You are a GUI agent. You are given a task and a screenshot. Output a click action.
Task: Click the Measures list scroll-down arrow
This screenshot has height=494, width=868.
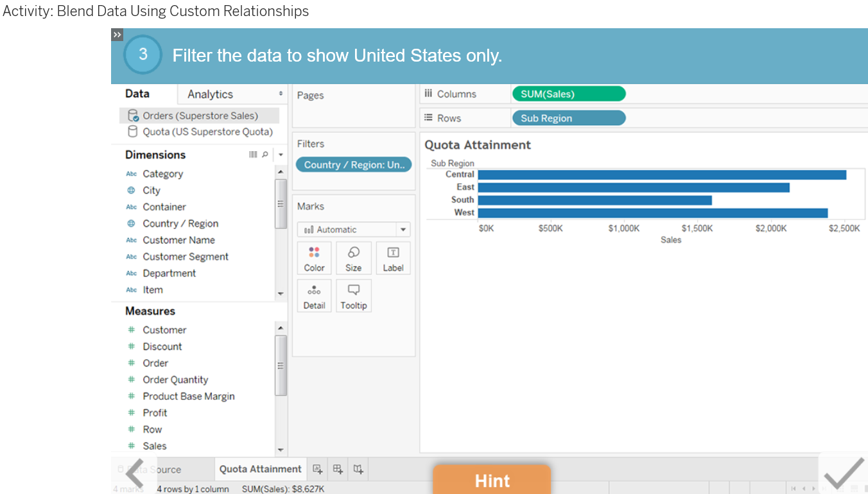[x=281, y=450]
